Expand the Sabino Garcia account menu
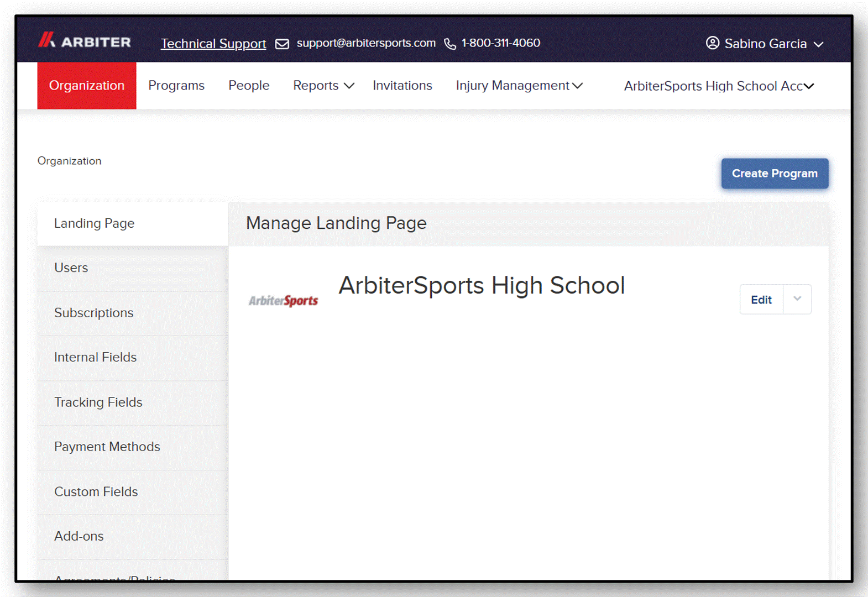 tap(766, 43)
